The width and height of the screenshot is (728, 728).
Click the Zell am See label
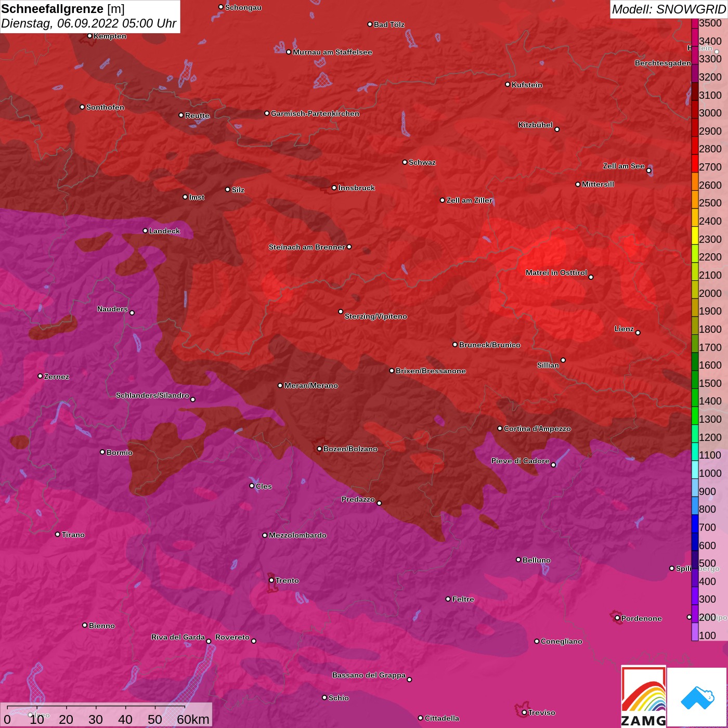coord(623,166)
